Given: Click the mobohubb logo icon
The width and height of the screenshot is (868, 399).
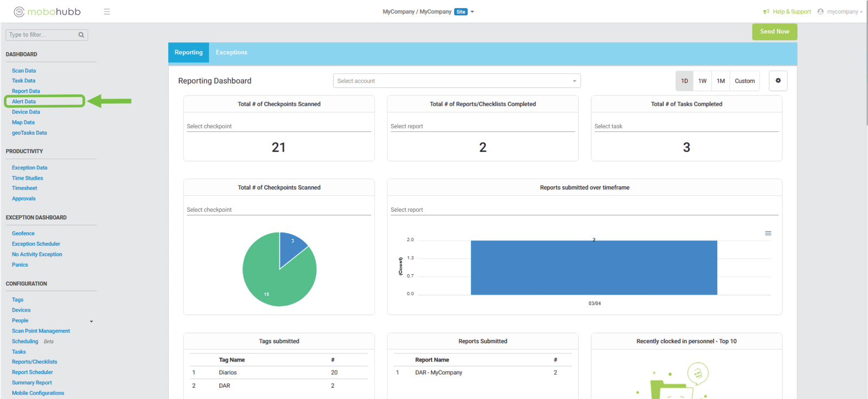Looking at the screenshot, I should [19, 11].
